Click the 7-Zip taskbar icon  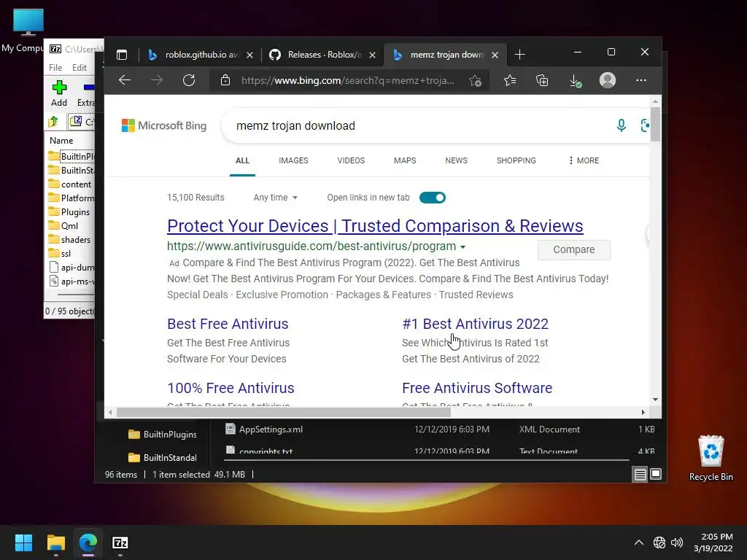(120, 542)
